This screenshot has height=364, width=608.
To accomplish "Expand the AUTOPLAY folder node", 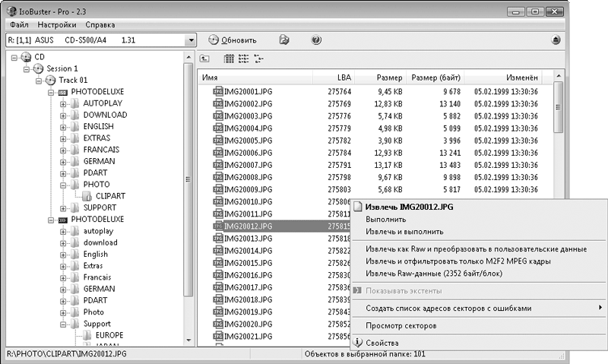I will click(x=63, y=104).
